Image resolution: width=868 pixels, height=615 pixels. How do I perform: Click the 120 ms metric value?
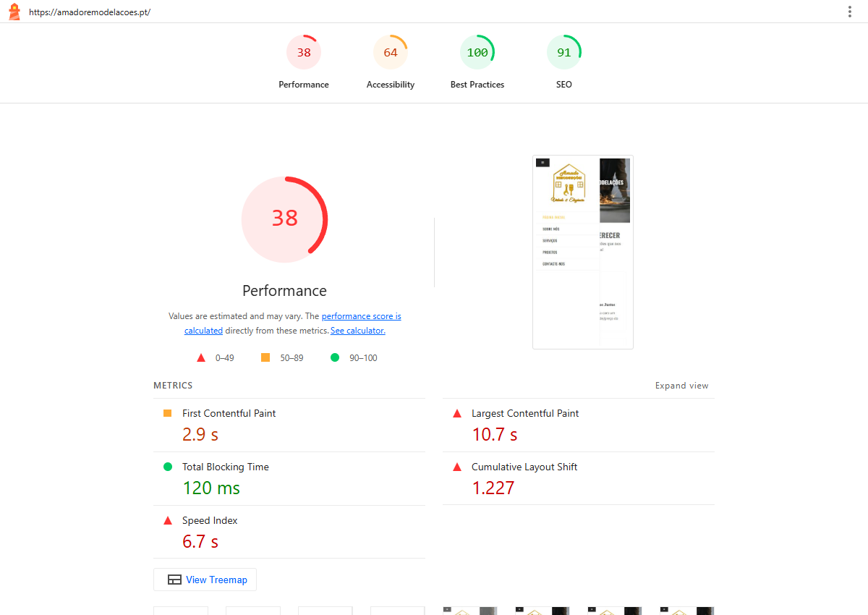coord(211,488)
